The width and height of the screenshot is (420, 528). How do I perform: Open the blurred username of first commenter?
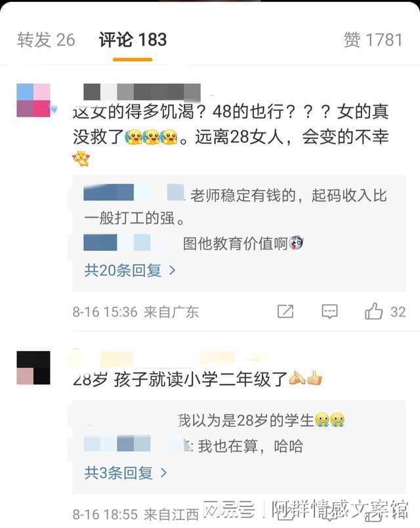click(142, 92)
